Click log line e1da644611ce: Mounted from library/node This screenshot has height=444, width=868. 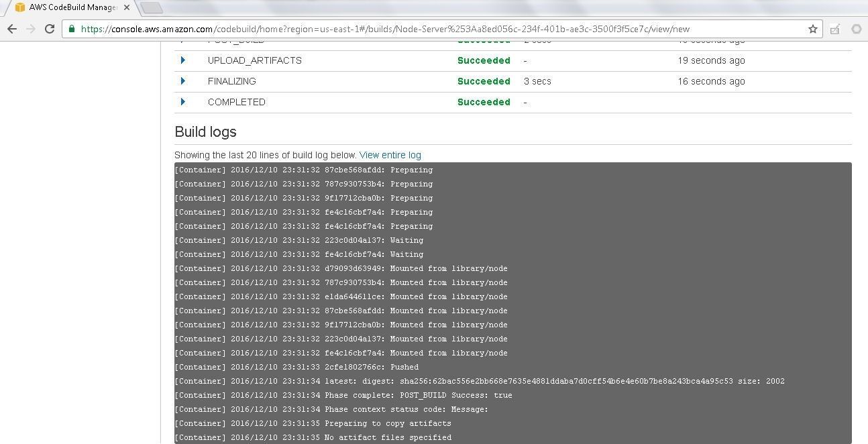pos(341,296)
